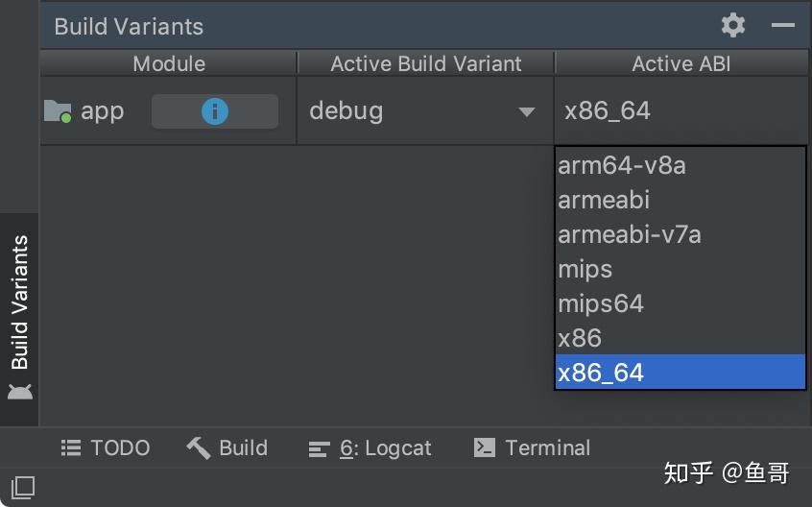Select mips64 in the ABI list
This screenshot has width=812, height=507.
pos(680,303)
